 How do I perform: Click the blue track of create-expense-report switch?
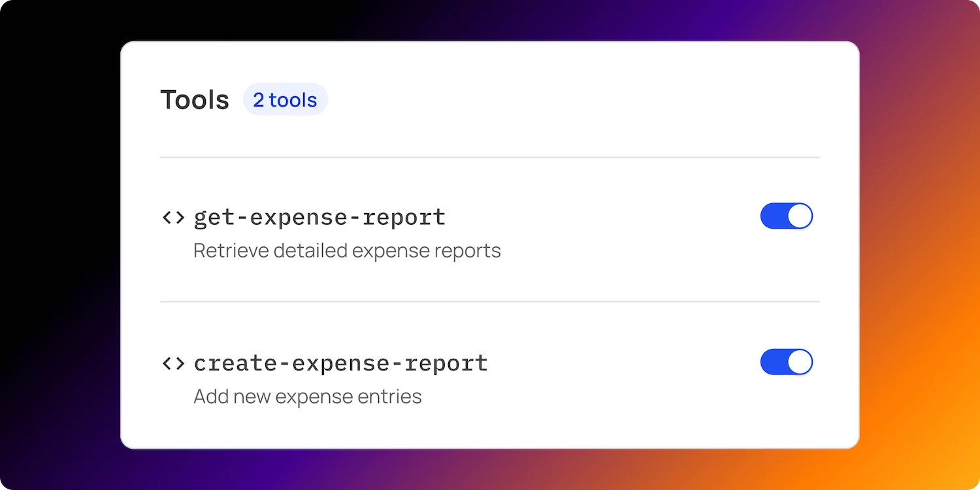[x=773, y=362]
